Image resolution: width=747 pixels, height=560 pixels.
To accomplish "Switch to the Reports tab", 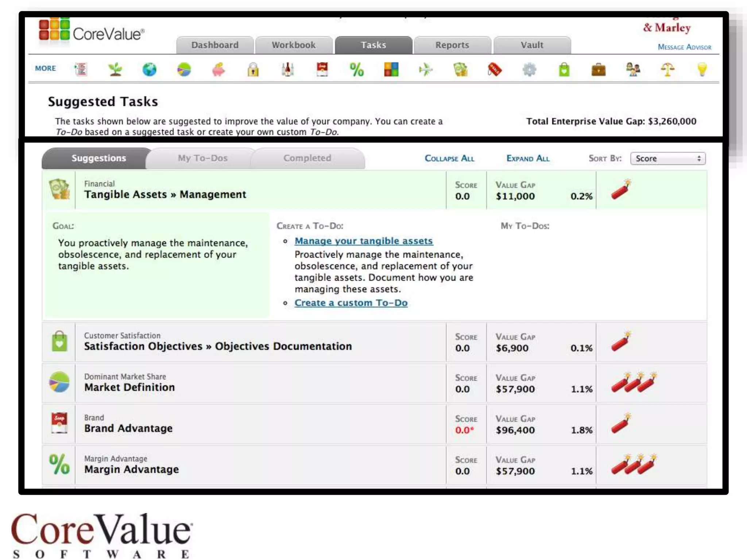I will tap(452, 45).
